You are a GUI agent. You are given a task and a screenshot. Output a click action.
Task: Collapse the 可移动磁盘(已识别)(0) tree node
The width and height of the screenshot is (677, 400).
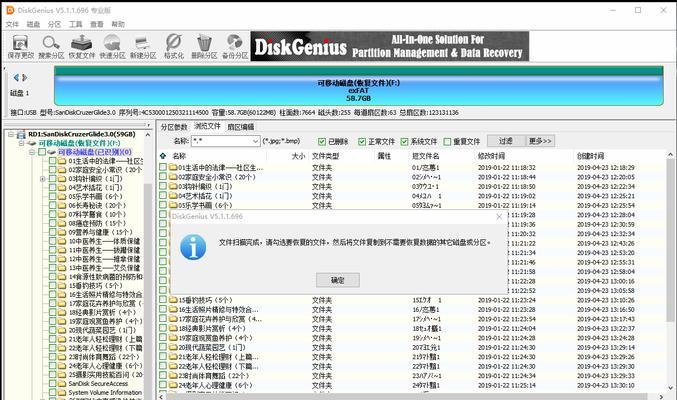click(x=32, y=152)
